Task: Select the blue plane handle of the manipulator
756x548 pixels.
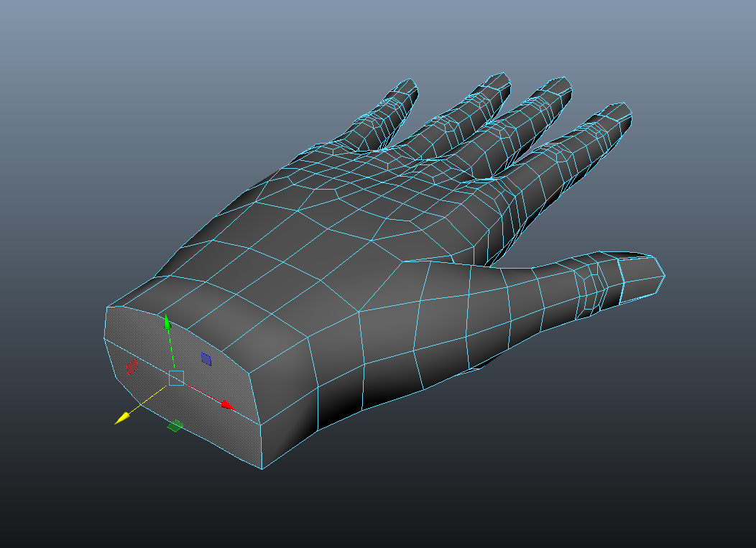Action: [x=206, y=358]
